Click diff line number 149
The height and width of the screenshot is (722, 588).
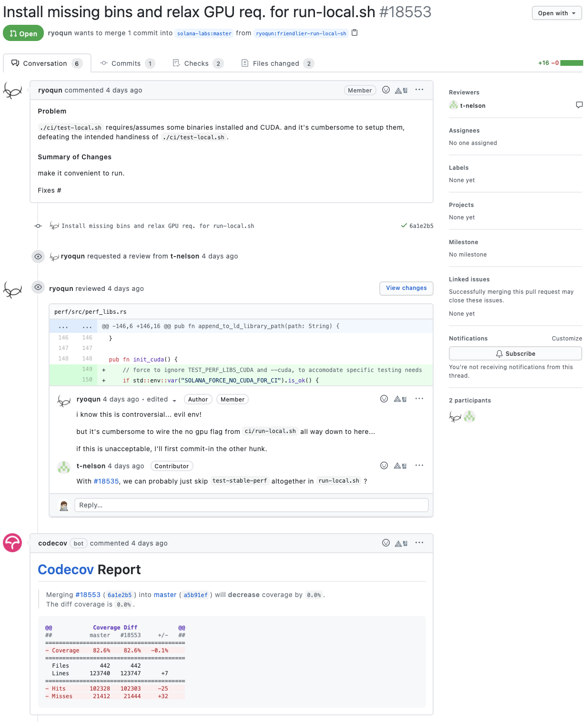[x=87, y=369]
